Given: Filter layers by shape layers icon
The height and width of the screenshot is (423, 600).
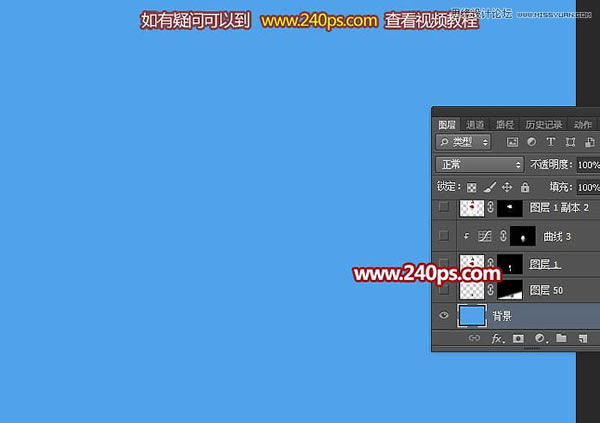Looking at the screenshot, I should (x=570, y=142).
